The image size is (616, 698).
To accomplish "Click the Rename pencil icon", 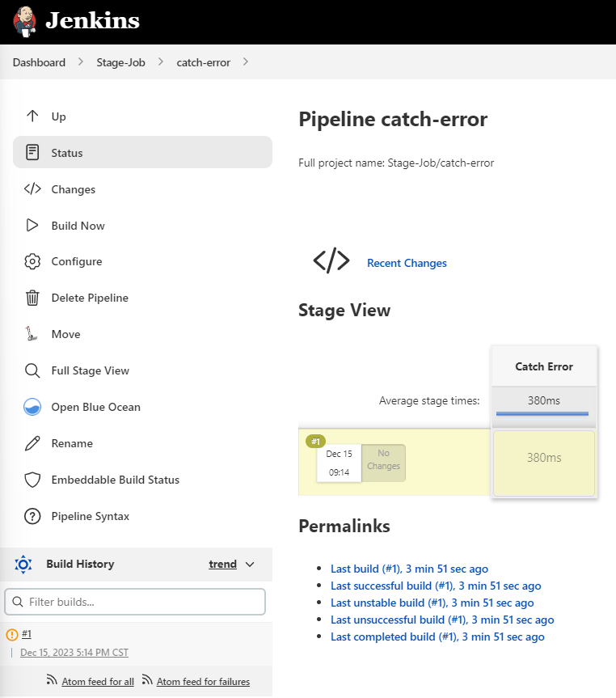I will click(32, 443).
